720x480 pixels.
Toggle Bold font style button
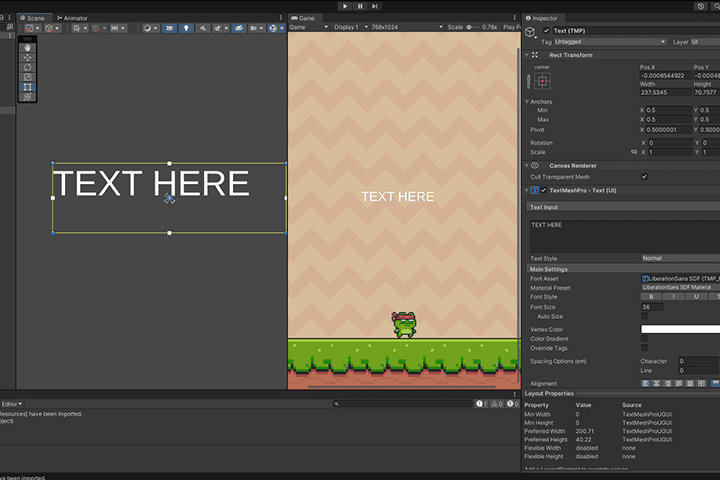[651, 297]
